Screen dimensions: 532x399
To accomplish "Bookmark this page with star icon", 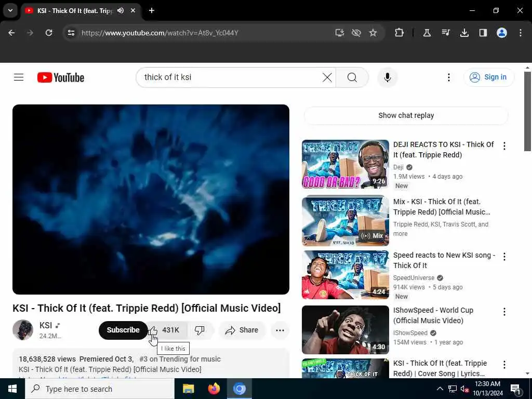I will coord(373,33).
